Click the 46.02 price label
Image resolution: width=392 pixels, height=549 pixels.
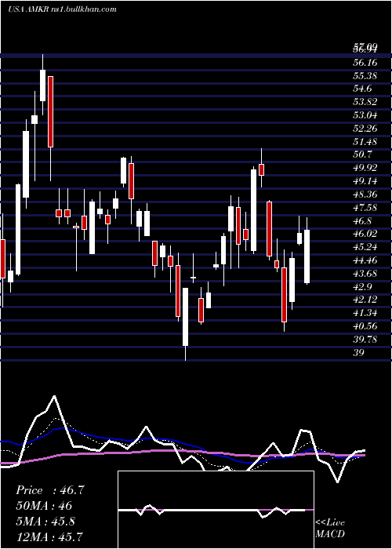click(365, 234)
